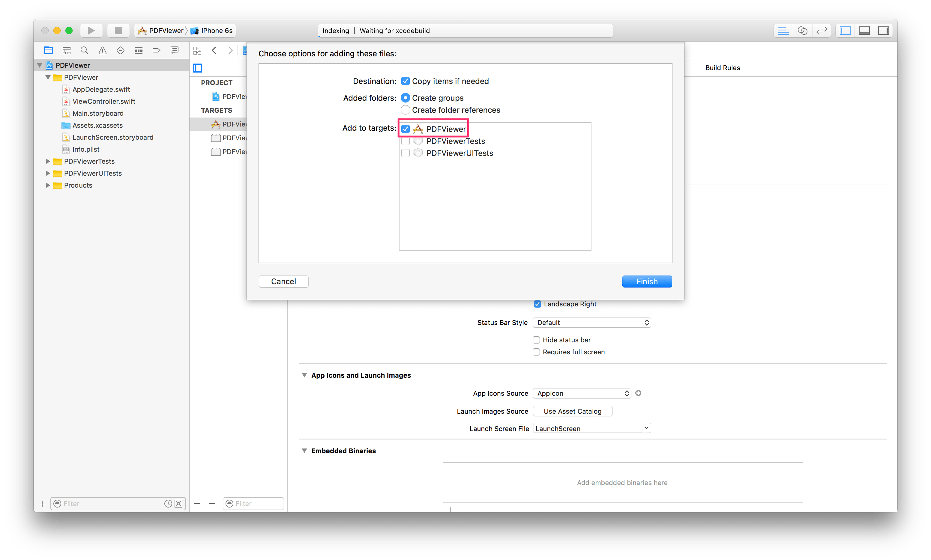Select Build Rules tab

pyautogui.click(x=722, y=67)
